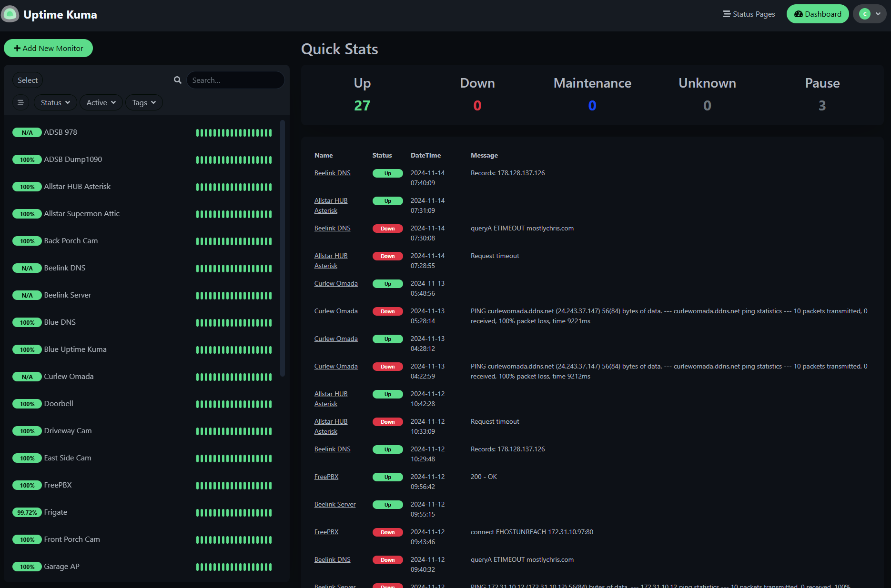Click the Uptime Kuma logo icon

pos(10,14)
